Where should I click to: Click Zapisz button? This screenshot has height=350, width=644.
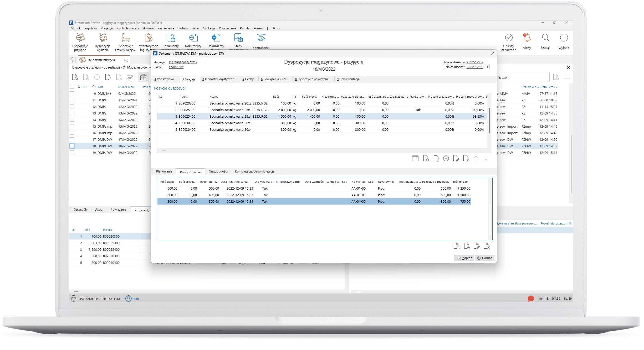(464, 258)
